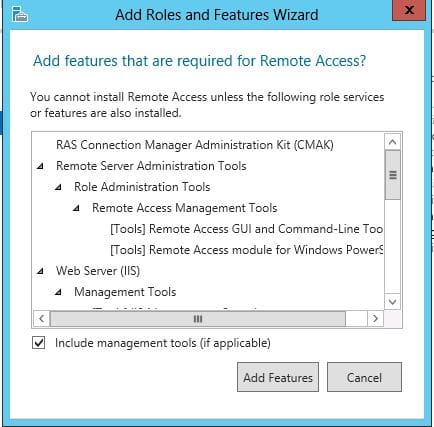Click the vertical scrollbar thumb
This screenshot has width=434, height=427.
[x=392, y=175]
